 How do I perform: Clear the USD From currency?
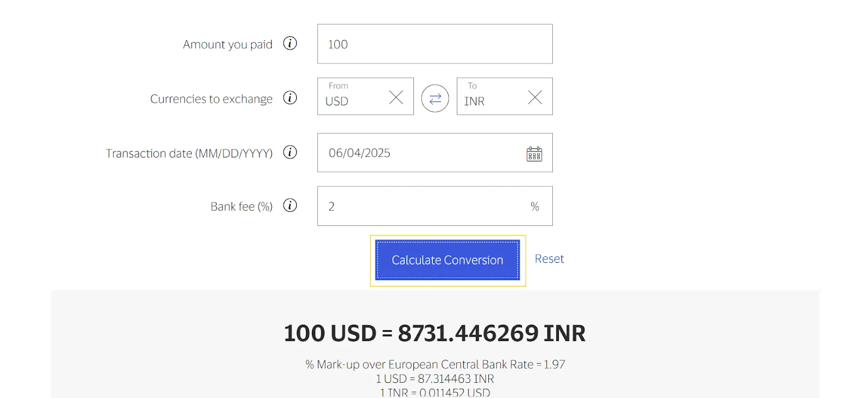pos(395,97)
